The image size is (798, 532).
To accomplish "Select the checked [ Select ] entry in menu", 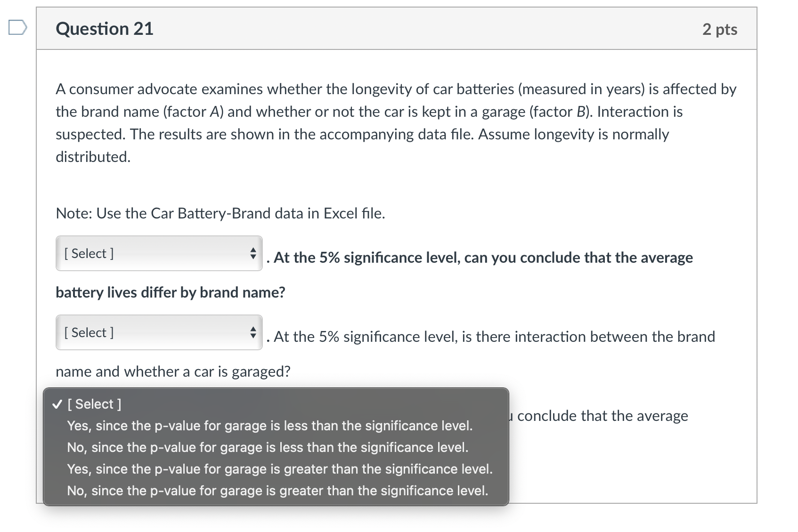I will 94,403.
